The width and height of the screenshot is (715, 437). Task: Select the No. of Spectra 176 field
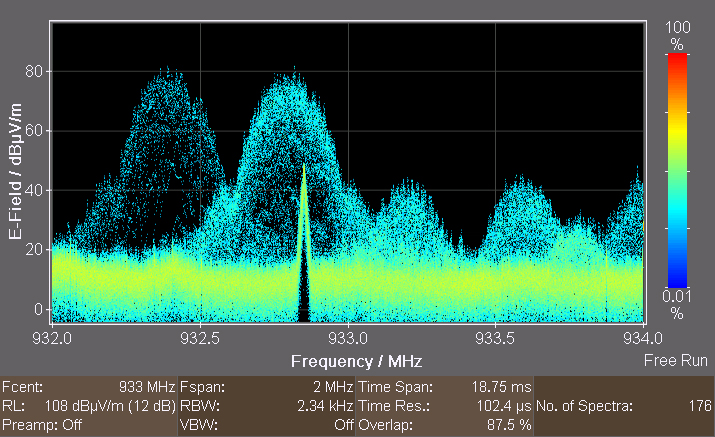[624, 406]
